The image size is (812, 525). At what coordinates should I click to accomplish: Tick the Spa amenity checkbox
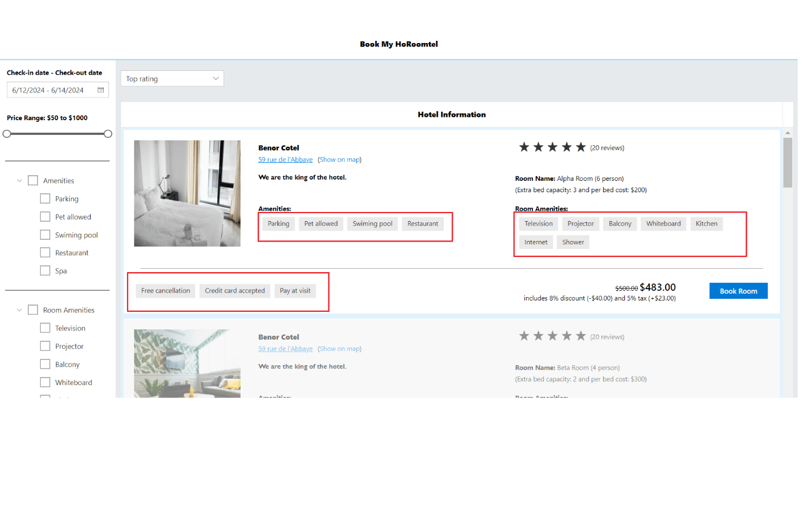pos(45,271)
